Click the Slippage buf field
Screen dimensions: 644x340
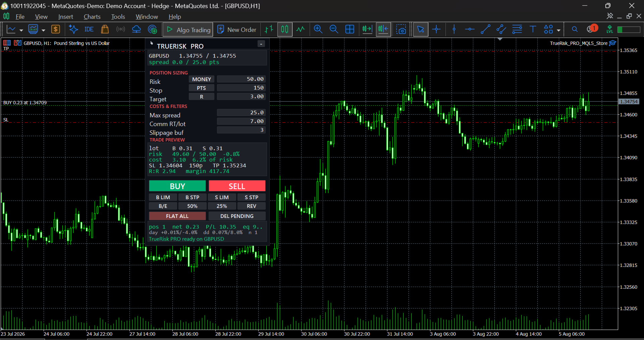point(241,130)
